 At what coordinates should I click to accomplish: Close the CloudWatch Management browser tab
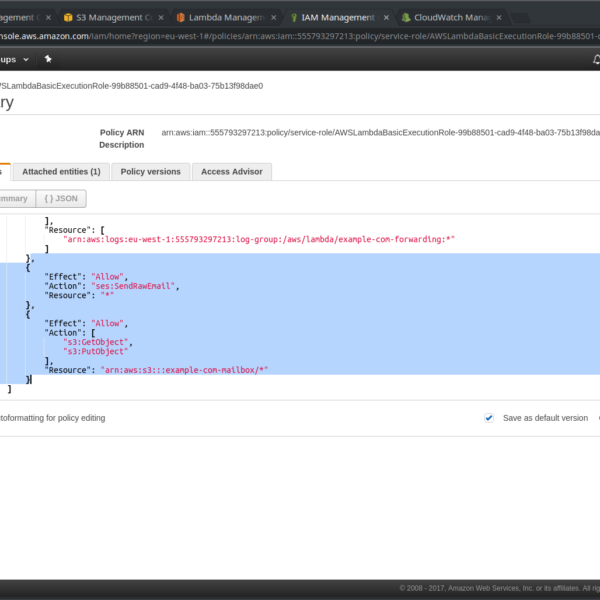(x=498, y=17)
